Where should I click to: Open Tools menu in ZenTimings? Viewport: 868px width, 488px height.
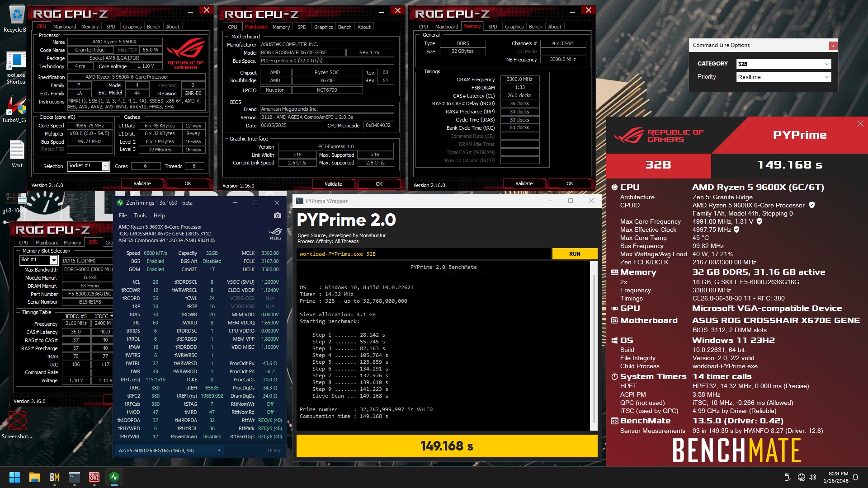click(x=140, y=216)
